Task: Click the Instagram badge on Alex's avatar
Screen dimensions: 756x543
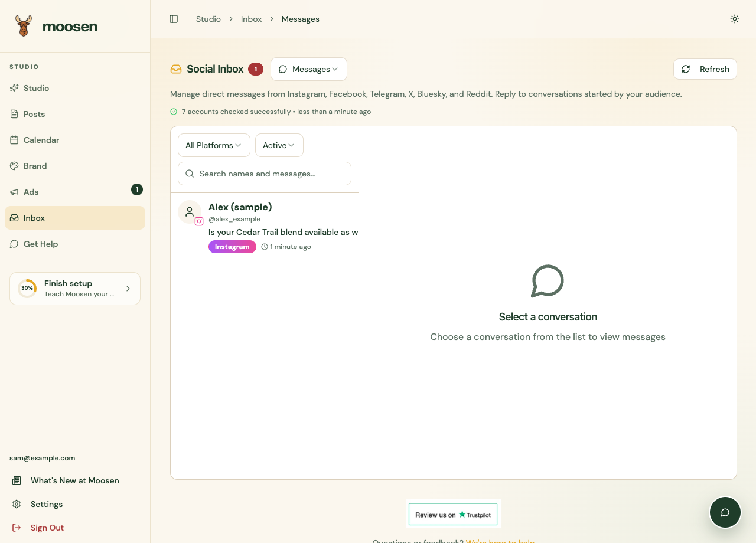Action: click(199, 221)
